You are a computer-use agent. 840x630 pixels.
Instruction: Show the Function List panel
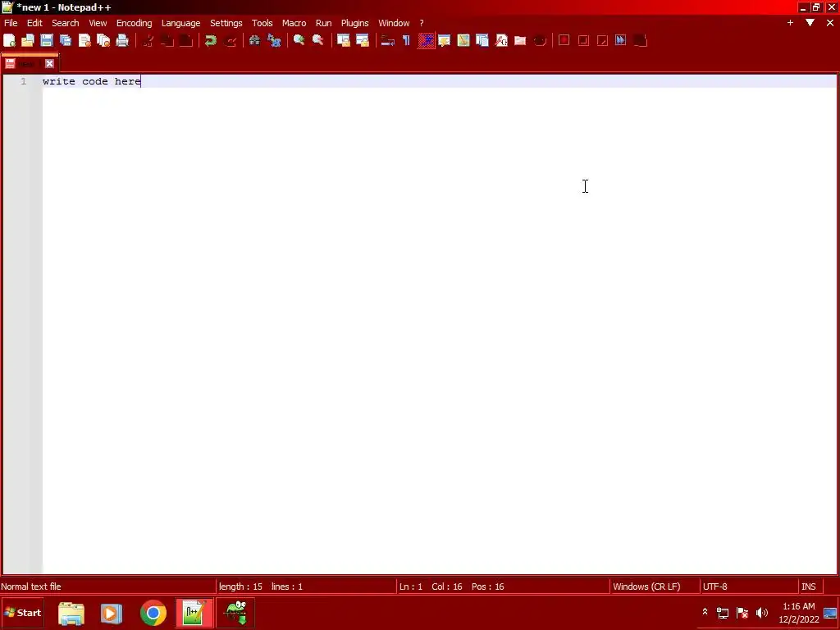(501, 40)
